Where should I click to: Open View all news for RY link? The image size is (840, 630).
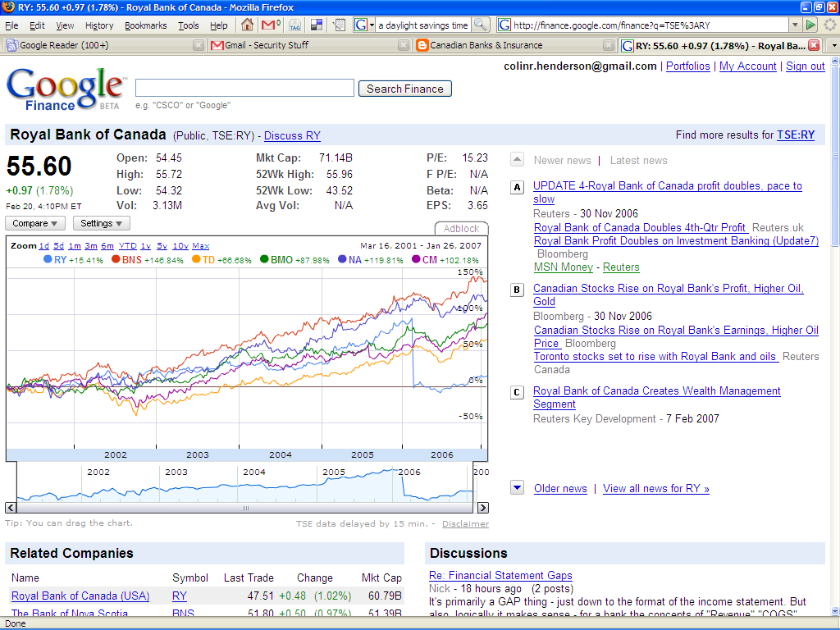pos(655,489)
